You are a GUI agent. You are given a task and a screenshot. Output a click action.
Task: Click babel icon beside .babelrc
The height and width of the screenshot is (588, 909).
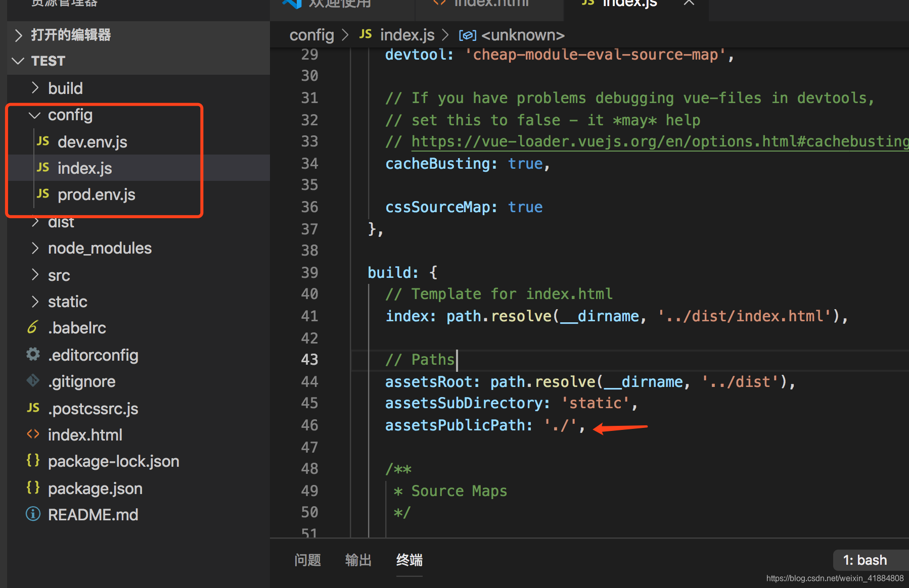click(33, 327)
